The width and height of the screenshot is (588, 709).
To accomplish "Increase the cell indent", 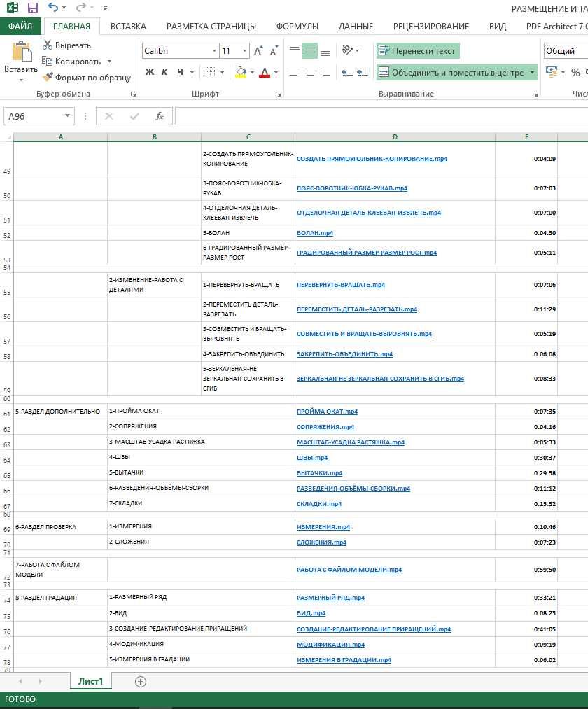I will (x=363, y=72).
